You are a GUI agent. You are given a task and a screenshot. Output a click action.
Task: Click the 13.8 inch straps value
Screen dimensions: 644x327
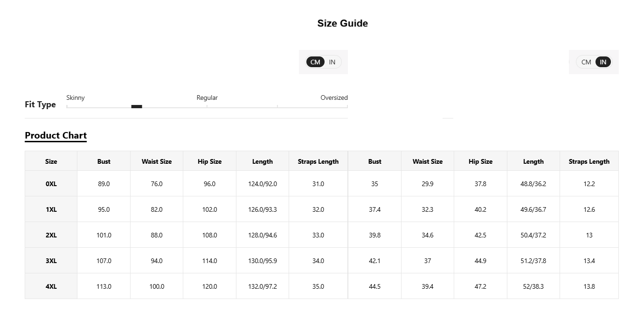click(x=589, y=286)
